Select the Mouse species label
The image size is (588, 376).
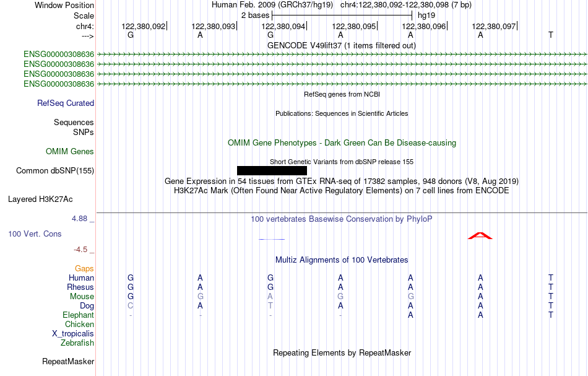tap(82, 297)
